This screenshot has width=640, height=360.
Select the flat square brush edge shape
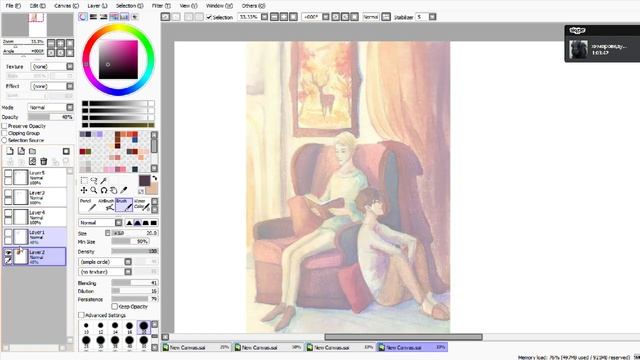(x=153, y=223)
